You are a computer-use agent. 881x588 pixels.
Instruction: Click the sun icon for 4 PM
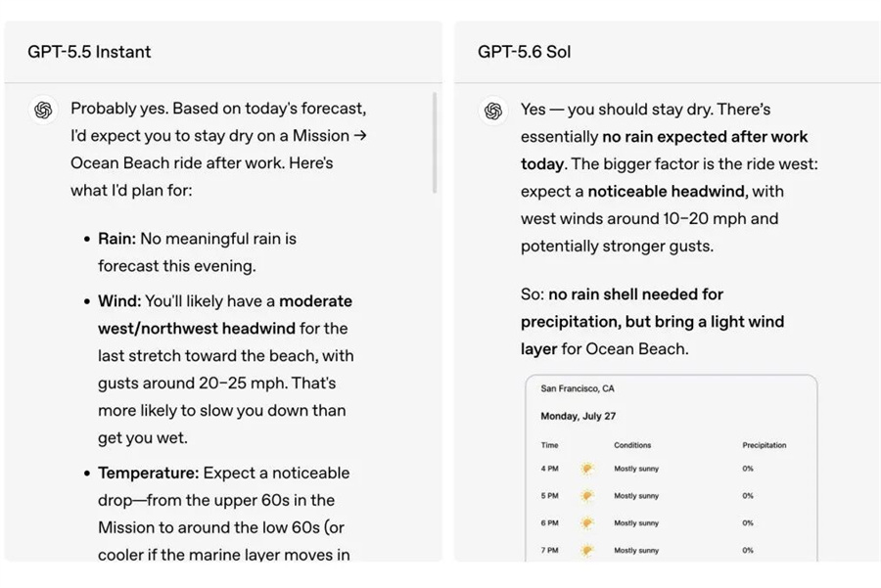pos(587,469)
